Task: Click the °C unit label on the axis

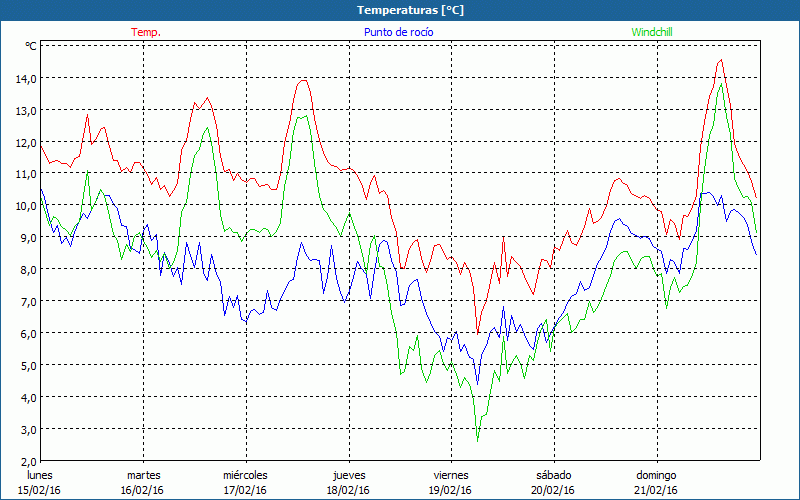Action: 31,46
